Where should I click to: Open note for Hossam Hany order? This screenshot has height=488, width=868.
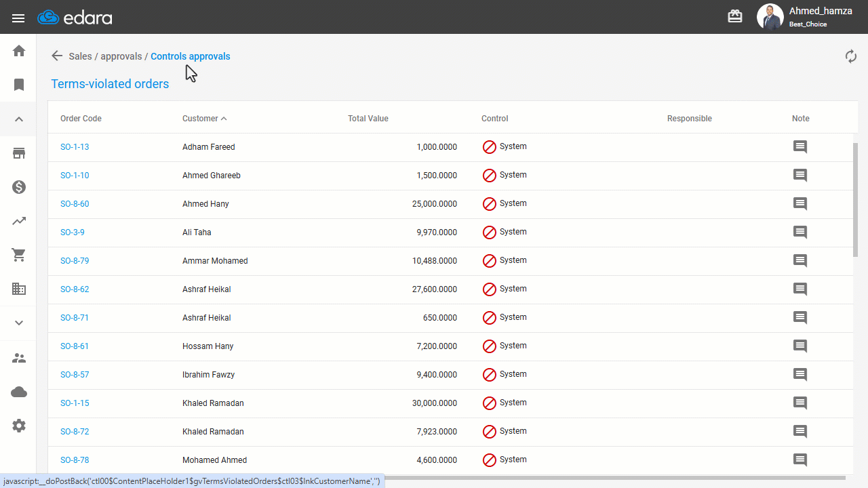[x=800, y=346]
